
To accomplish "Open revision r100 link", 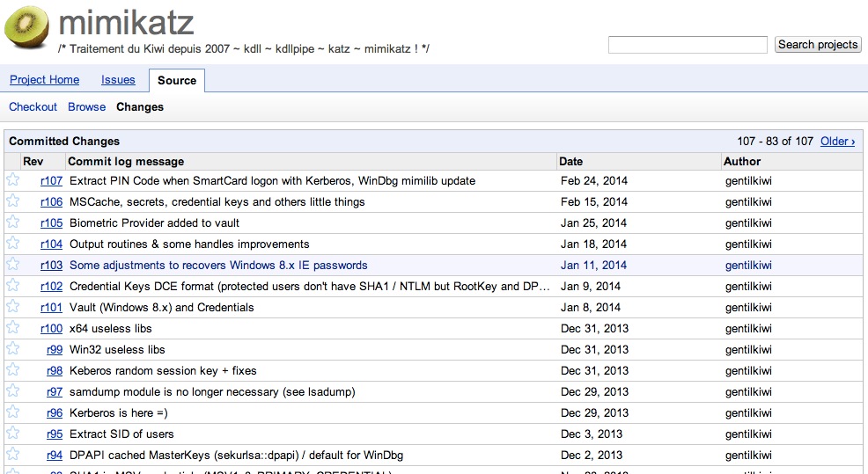I will [x=51, y=329].
